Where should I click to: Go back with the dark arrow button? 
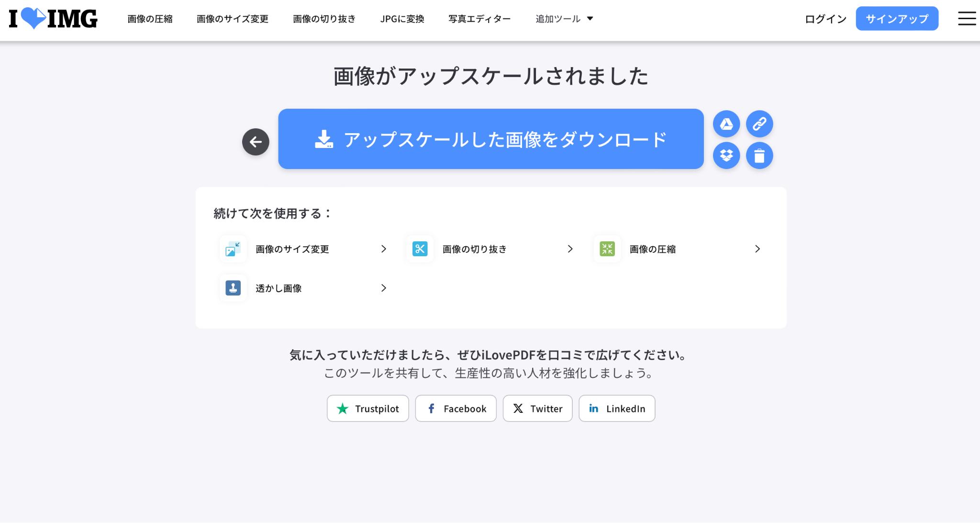pyautogui.click(x=256, y=142)
